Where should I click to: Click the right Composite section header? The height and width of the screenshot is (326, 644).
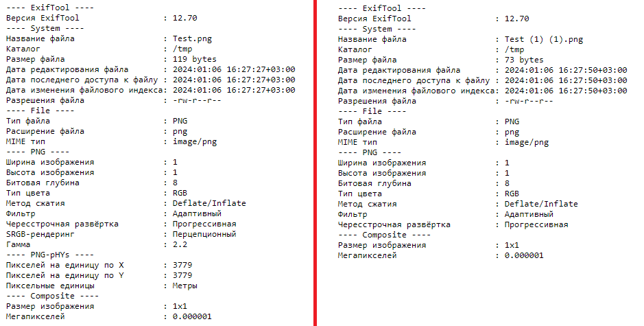tap(384, 235)
